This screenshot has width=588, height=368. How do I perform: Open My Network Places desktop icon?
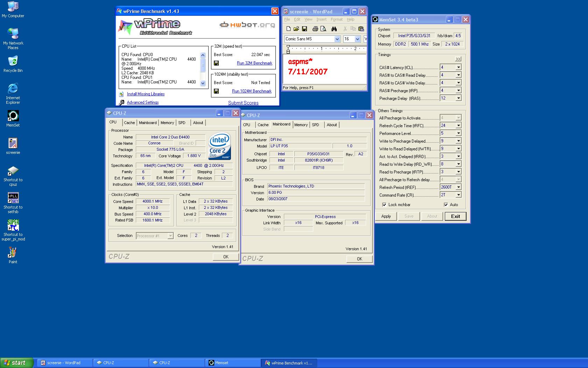click(13, 39)
